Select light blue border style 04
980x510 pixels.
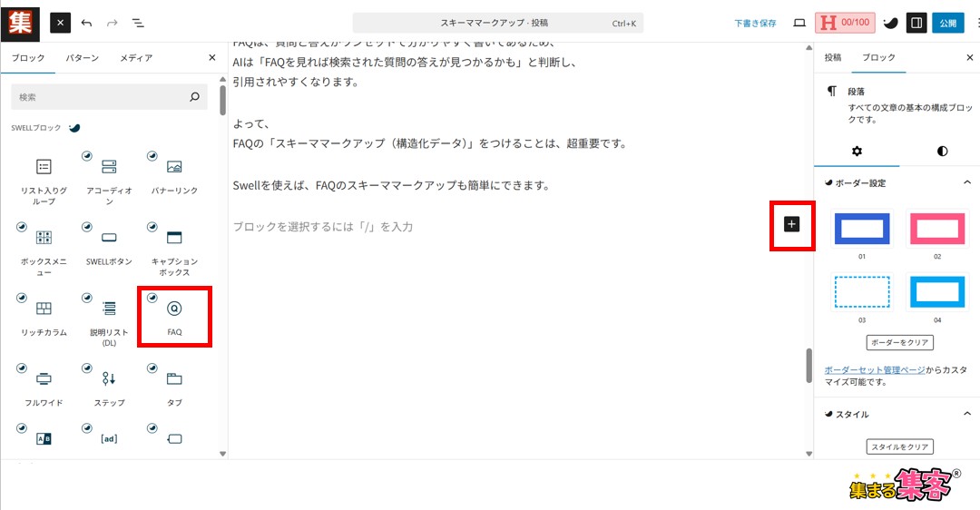coord(936,292)
